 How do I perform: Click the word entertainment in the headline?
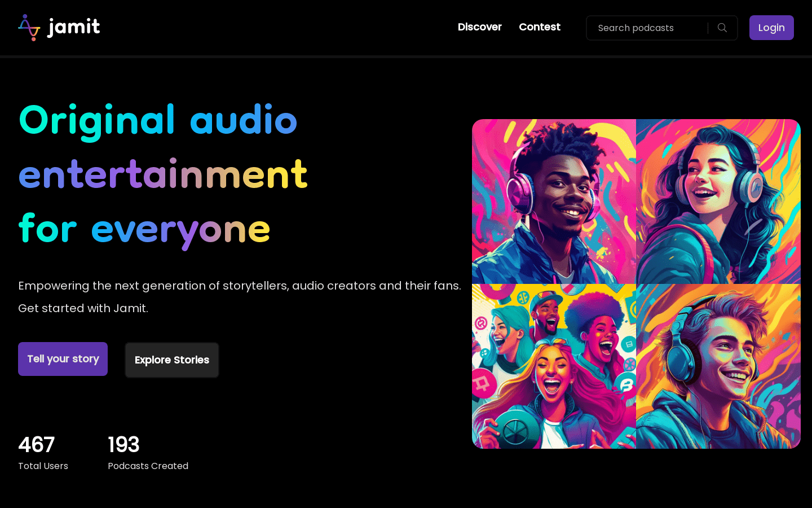(163, 174)
